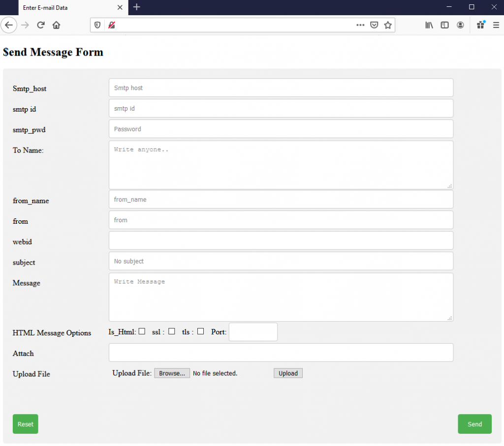Go back to the previous page
The height and width of the screenshot is (446, 504).
[x=9, y=25]
